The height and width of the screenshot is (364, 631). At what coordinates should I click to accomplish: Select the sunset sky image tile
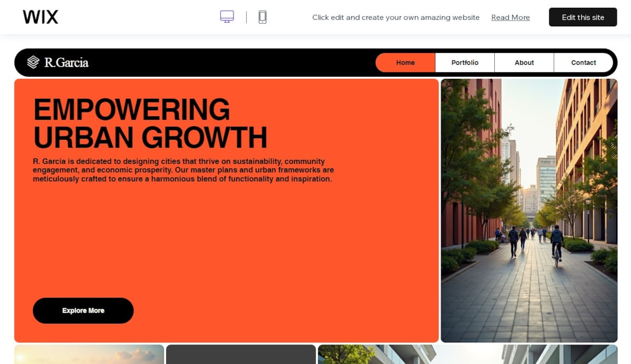89,355
